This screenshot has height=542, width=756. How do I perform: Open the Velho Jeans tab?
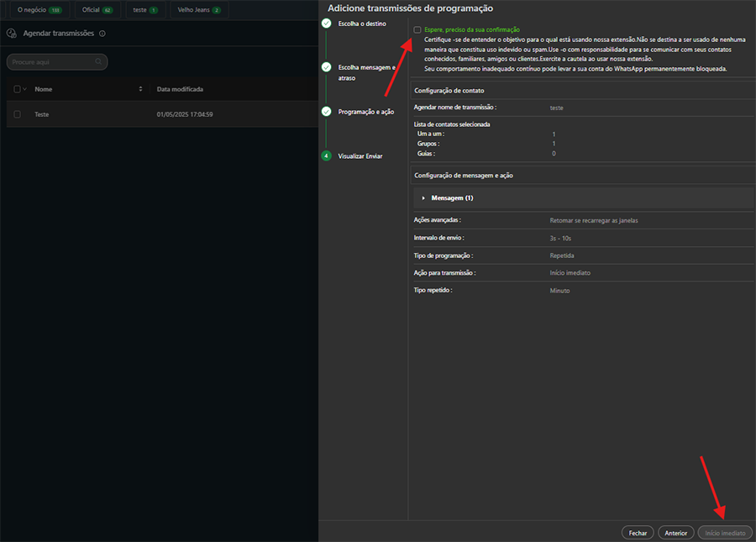199,10
